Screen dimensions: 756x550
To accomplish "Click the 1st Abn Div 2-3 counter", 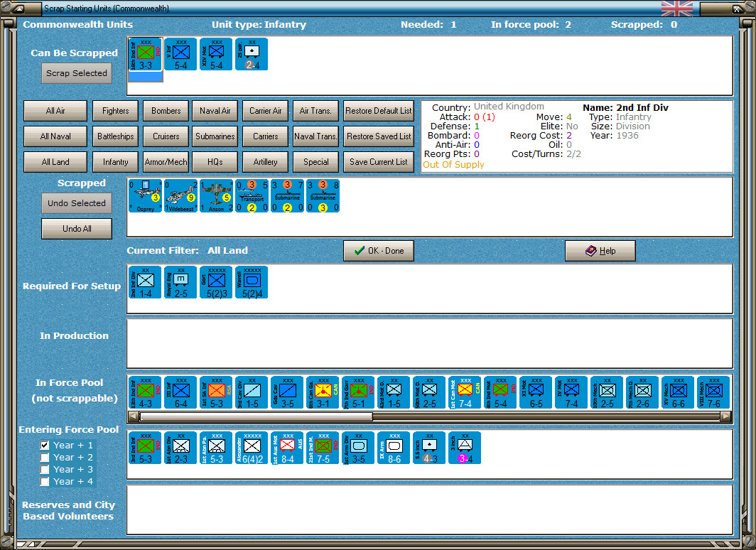I will (x=180, y=448).
